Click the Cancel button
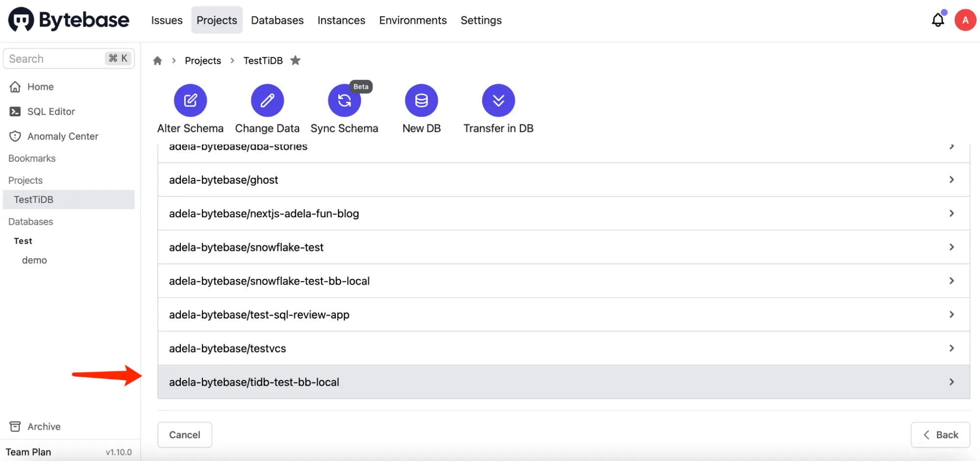The width and height of the screenshot is (980, 461). coord(184,435)
